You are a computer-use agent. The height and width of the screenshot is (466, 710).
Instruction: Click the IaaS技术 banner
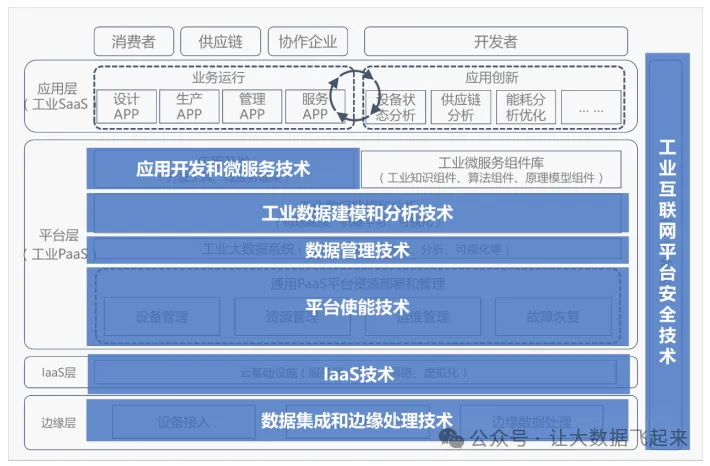pos(357,374)
